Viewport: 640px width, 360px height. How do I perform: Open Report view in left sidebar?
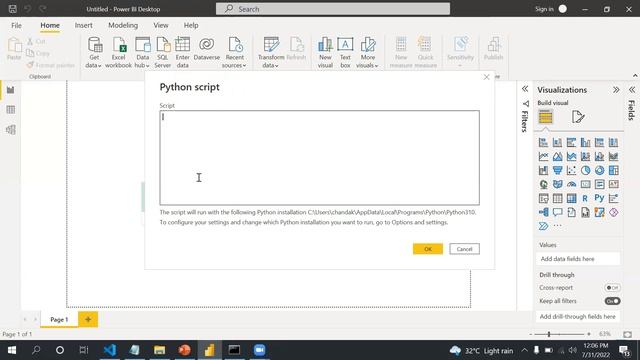[11, 90]
